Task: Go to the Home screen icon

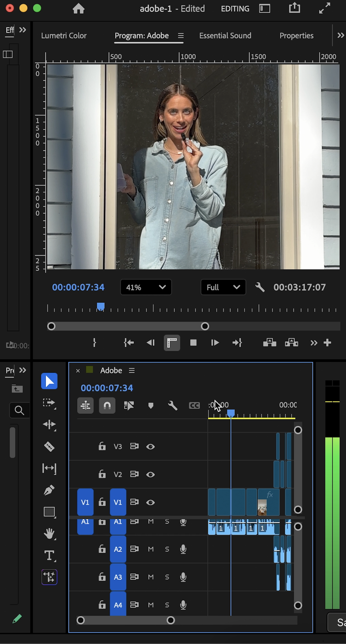Action: tap(78, 9)
